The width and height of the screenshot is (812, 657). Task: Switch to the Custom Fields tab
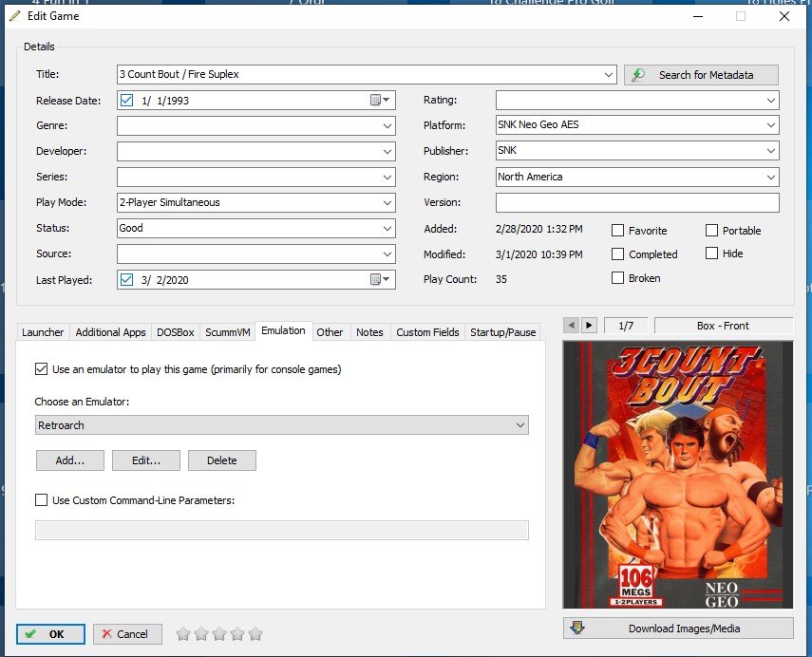pyautogui.click(x=427, y=332)
